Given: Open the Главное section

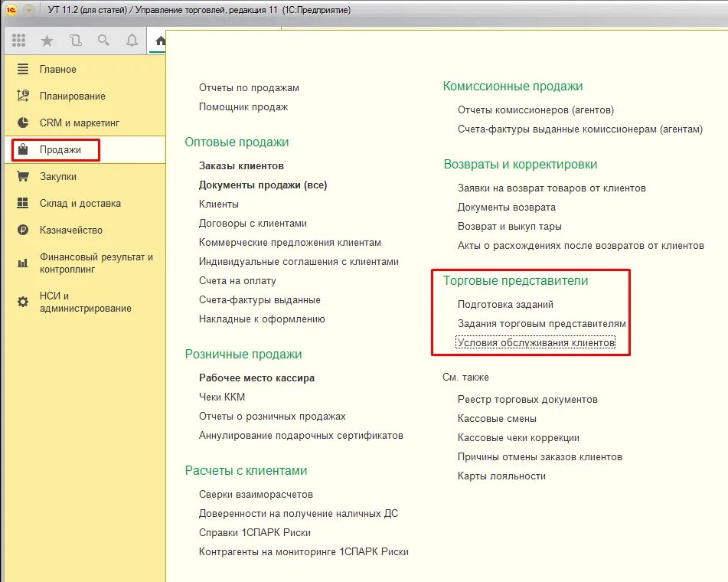Looking at the screenshot, I should [x=58, y=69].
